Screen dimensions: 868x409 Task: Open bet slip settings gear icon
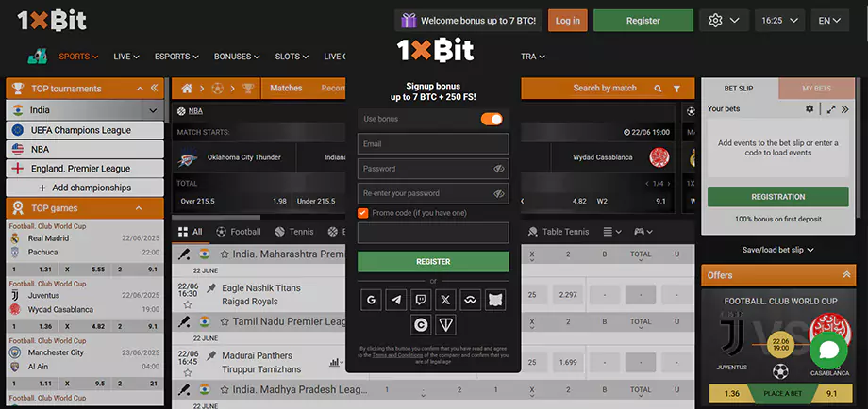tap(810, 109)
